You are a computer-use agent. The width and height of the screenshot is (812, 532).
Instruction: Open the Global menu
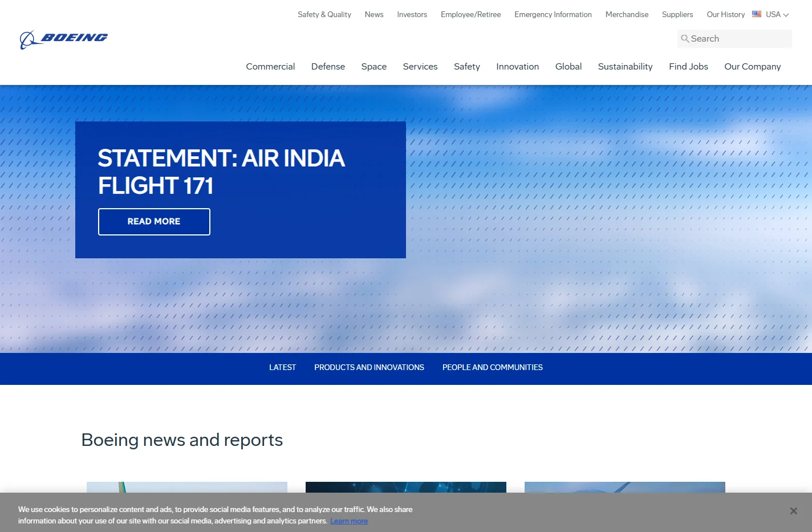(569, 67)
